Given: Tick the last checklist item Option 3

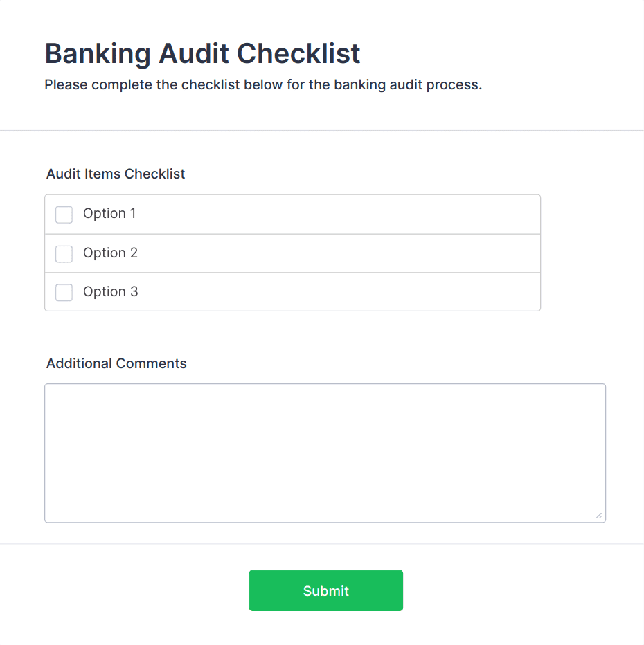Looking at the screenshot, I should tap(64, 292).
